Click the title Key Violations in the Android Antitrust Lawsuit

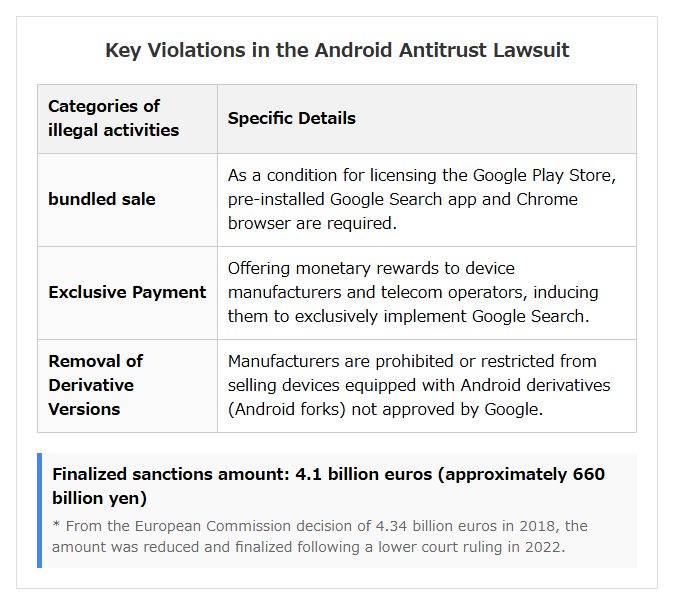337,50
